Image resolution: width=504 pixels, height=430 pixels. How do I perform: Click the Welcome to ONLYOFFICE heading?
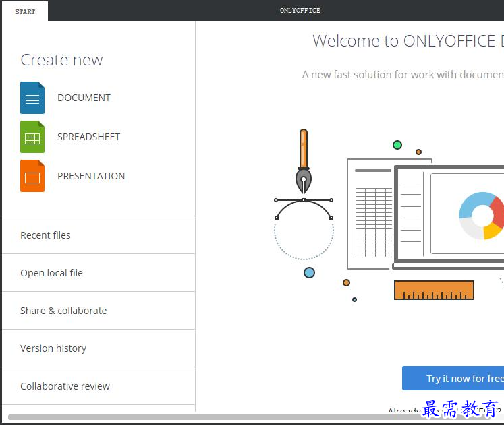click(x=408, y=41)
